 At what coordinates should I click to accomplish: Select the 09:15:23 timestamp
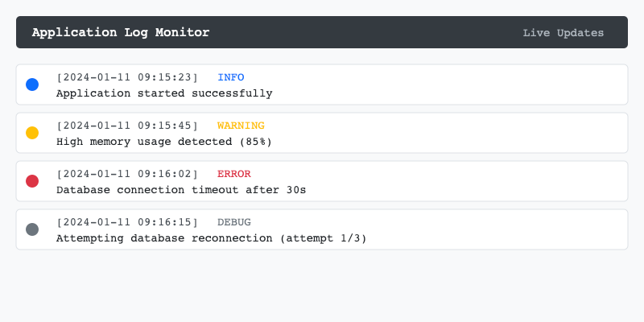(127, 77)
